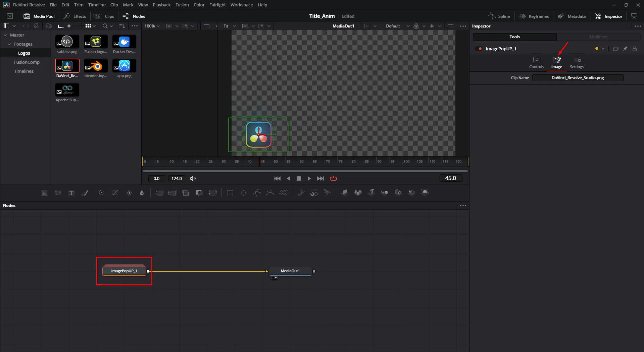Viewport: 644px width, 352px height.
Task: Toggle the Keyframes panel
Action: pos(534,16)
